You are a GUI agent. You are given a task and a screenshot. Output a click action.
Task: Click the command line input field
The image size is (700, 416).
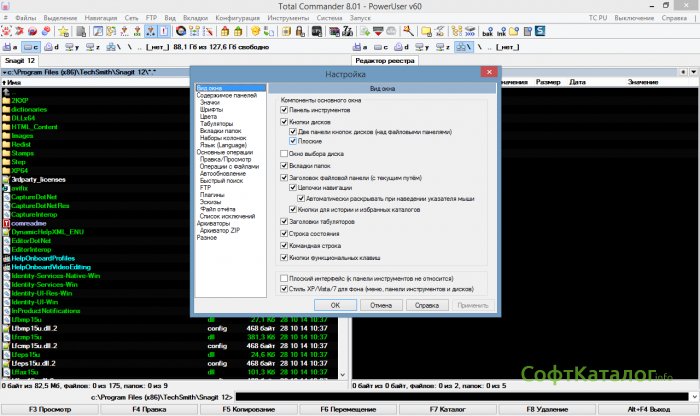pos(450,397)
